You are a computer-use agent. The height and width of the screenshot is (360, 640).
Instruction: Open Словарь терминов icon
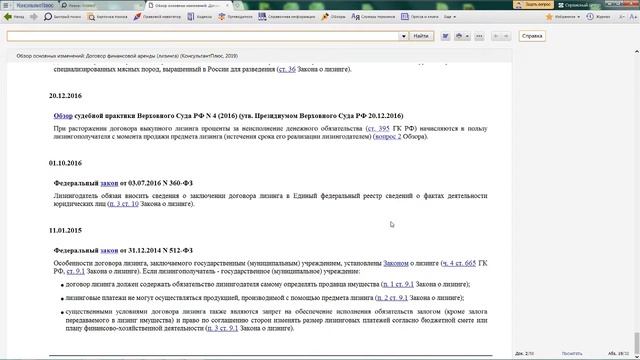pos(356,17)
